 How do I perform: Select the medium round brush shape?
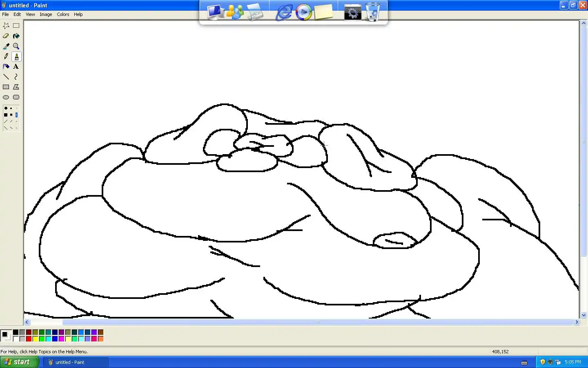point(11,108)
